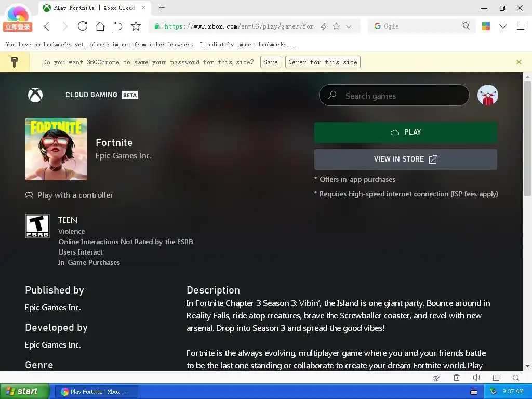This screenshot has height=399, width=532.
Task: Click the undo/restore closed tab icon
Action: click(x=118, y=26)
